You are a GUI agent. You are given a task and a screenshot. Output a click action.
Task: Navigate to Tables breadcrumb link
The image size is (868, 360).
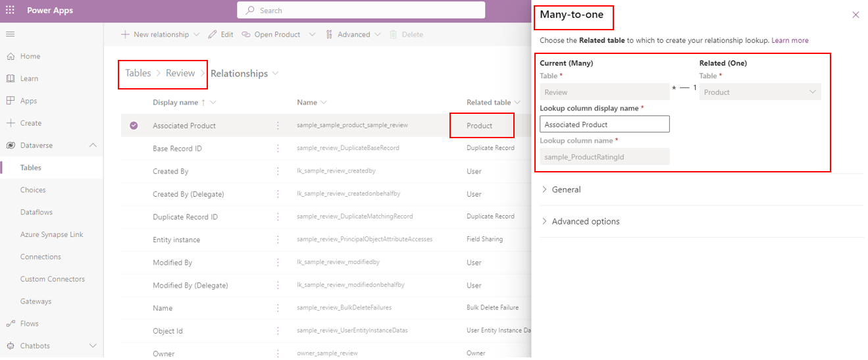click(x=138, y=73)
